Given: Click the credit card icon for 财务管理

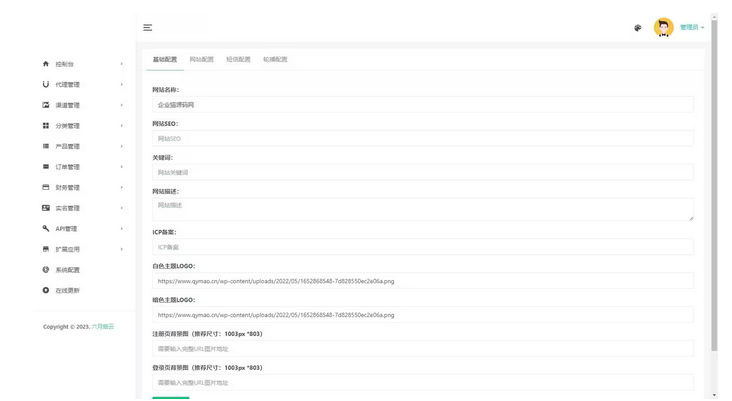Looking at the screenshot, I should coord(45,187).
